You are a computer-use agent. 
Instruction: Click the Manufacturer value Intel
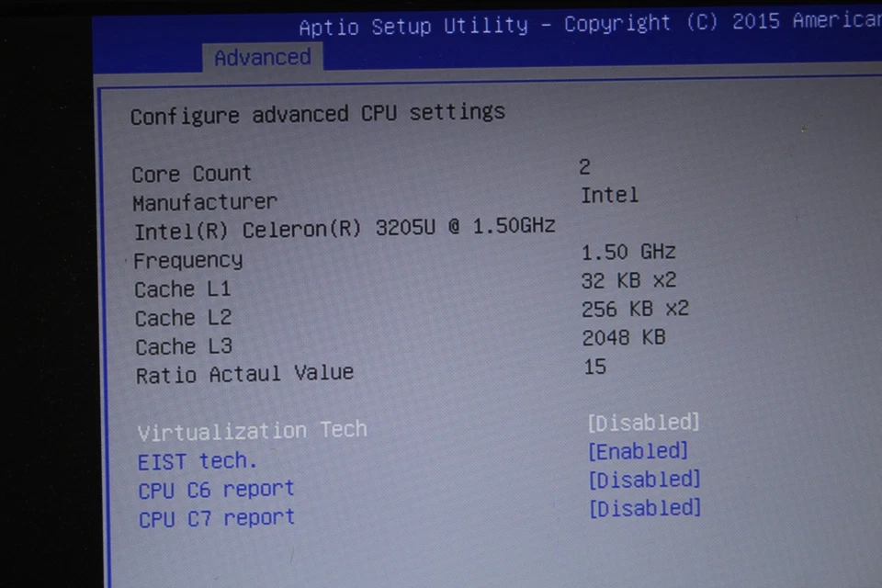609,196
